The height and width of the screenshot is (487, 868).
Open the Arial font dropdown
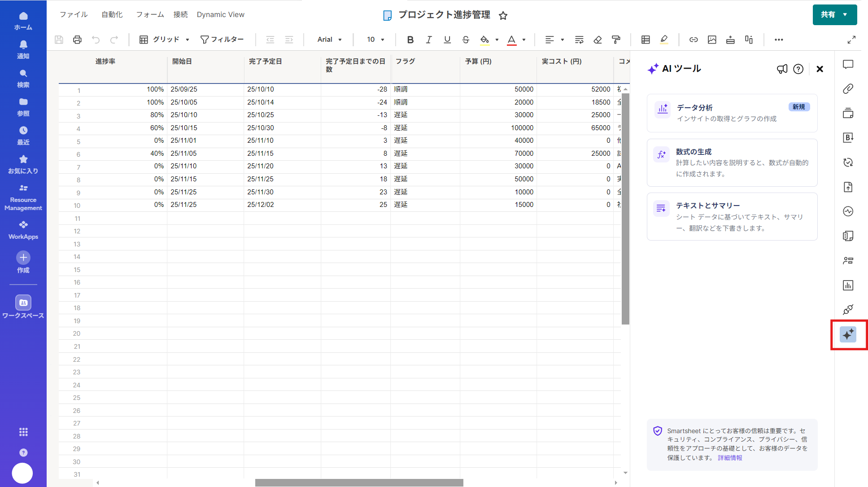[329, 39]
